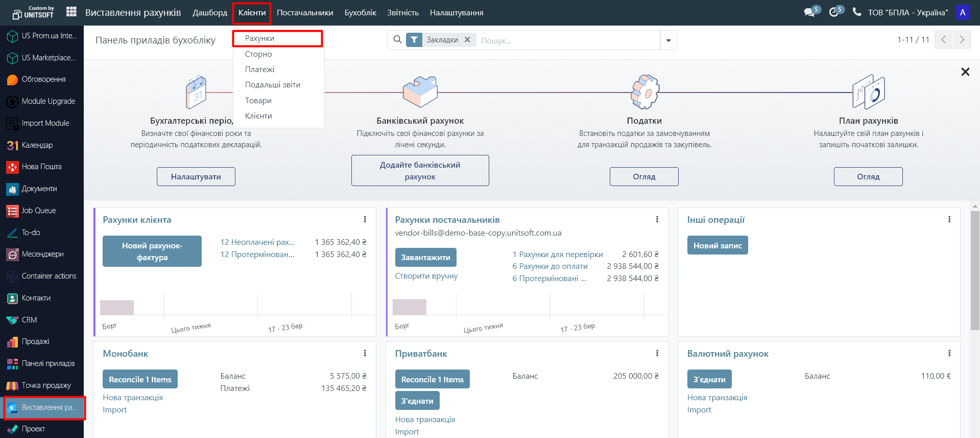Click the search magnifier icon
This screenshot has width=980, height=438.
click(397, 40)
